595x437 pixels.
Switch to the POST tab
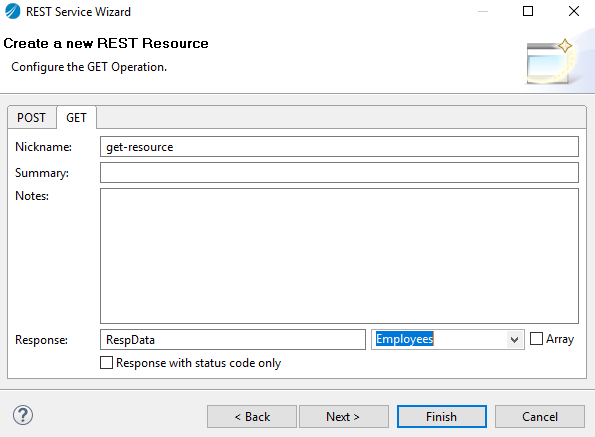click(31, 118)
